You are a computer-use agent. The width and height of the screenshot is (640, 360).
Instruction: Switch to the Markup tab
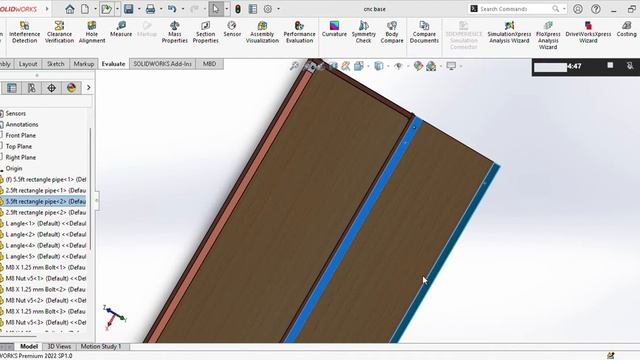[x=84, y=64]
